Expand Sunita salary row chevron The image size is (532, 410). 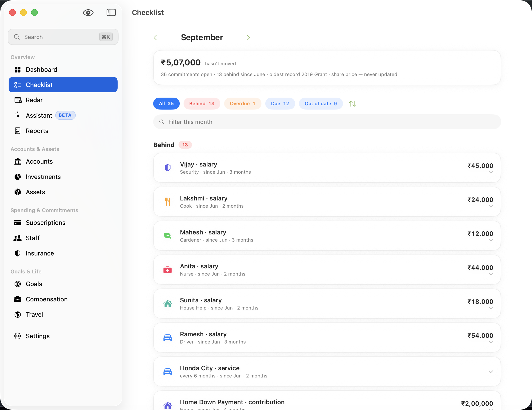tap(491, 308)
